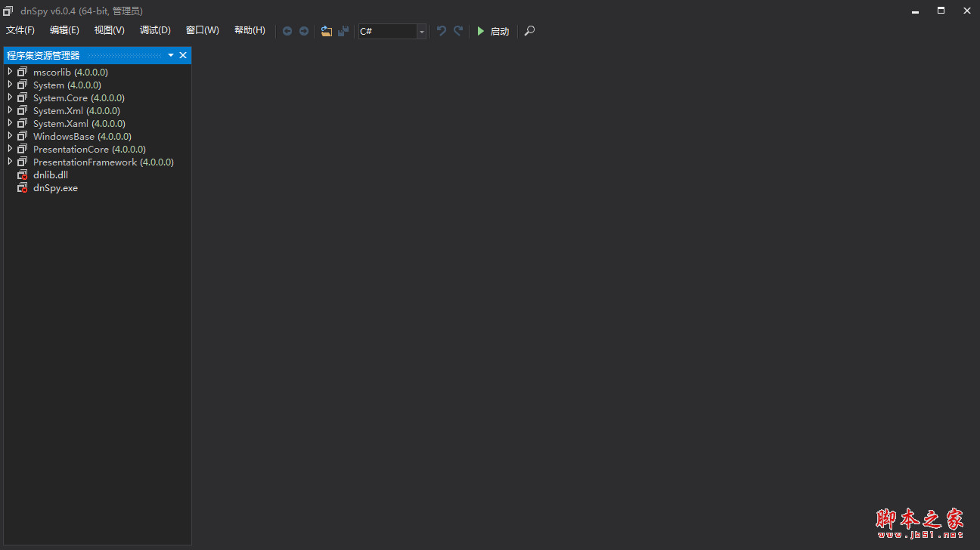Select the PresentationFramework (4.0.0.0) label
980x550 pixels.
click(x=104, y=162)
